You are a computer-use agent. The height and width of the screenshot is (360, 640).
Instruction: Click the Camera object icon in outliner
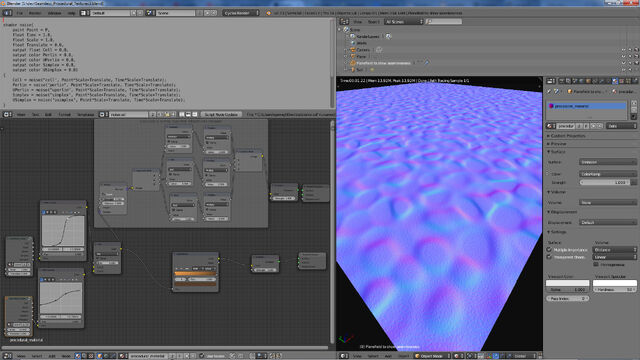tap(353, 50)
